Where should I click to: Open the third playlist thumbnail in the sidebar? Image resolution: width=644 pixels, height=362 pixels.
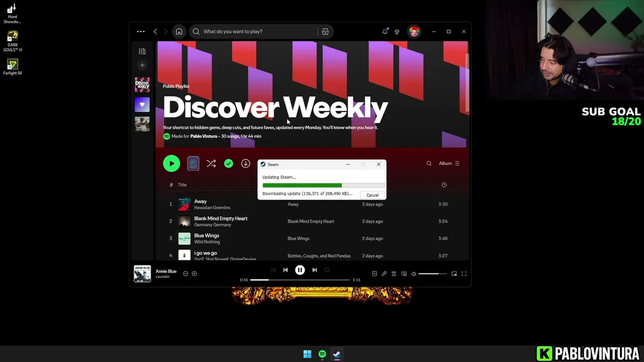click(x=142, y=124)
